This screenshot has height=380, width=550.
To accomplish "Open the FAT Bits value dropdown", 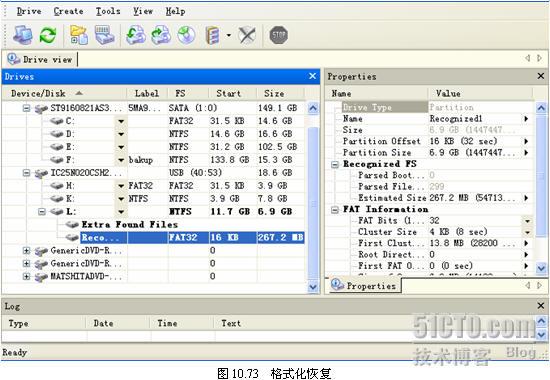I will coord(528,221).
